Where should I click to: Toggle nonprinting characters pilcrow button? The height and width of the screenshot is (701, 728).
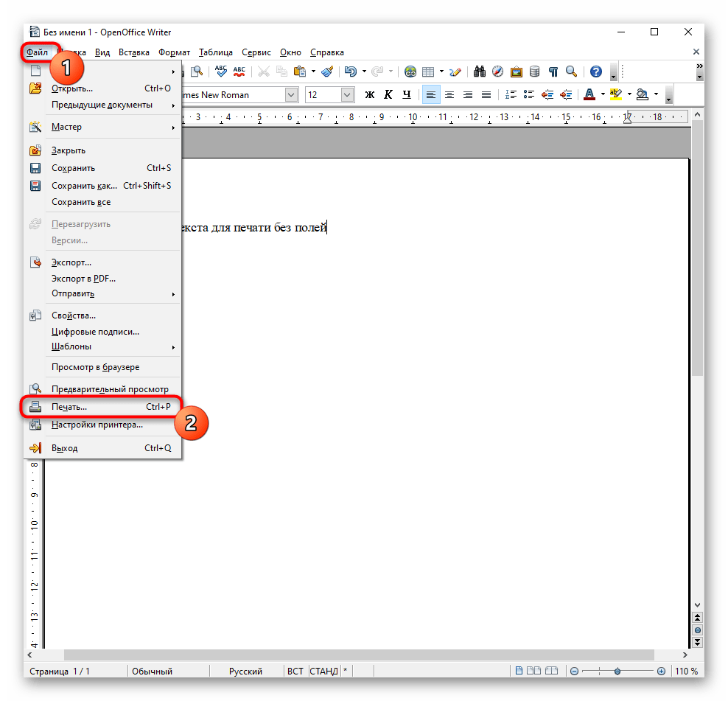pos(553,72)
